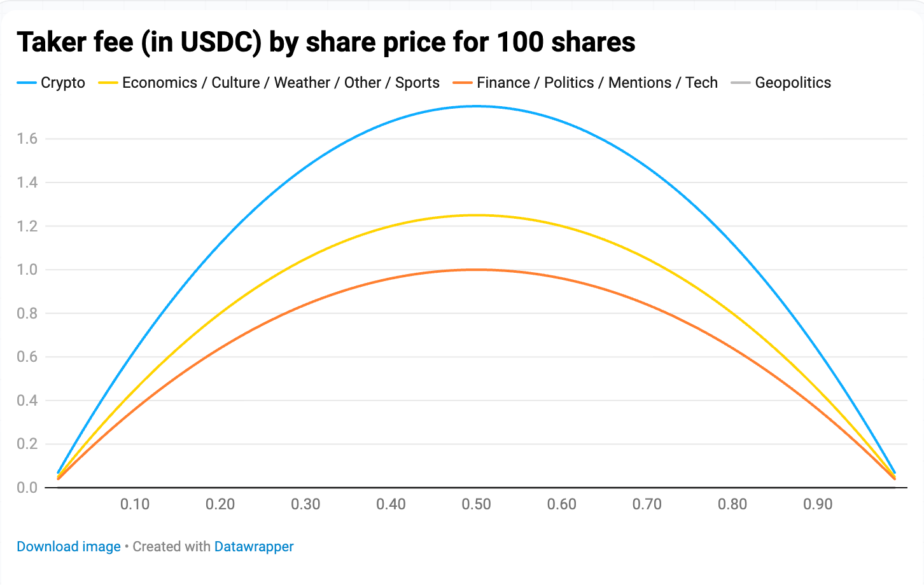Viewport: 924px width, 585px height.
Task: Click the peak of the yellow curve
Action: click(476, 216)
